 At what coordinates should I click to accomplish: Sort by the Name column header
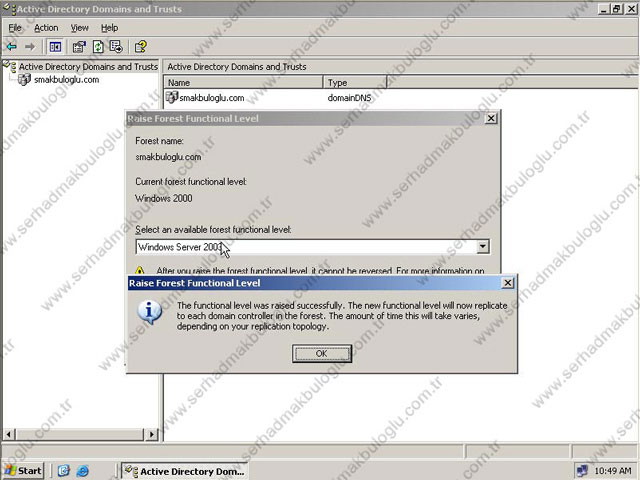(x=243, y=82)
